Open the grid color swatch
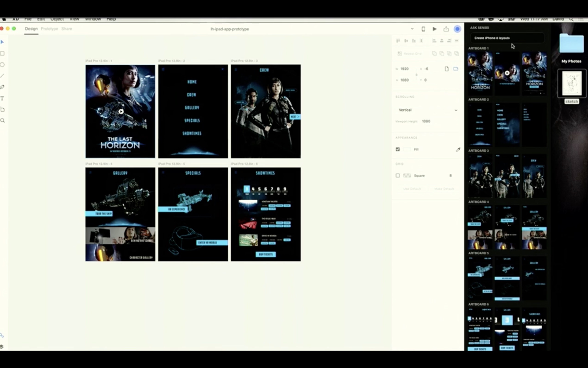 click(407, 175)
